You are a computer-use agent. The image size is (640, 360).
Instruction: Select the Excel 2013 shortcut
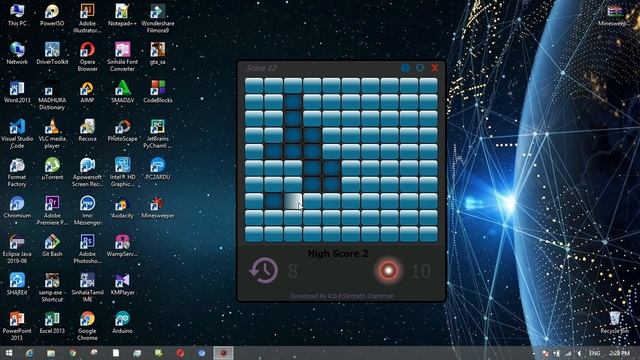click(x=52, y=322)
